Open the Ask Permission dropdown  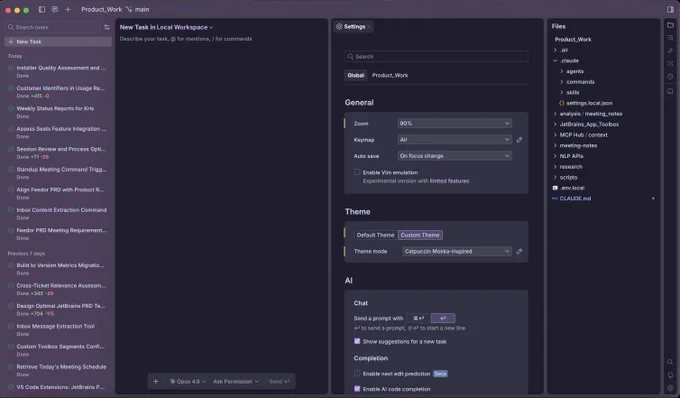[x=235, y=382]
